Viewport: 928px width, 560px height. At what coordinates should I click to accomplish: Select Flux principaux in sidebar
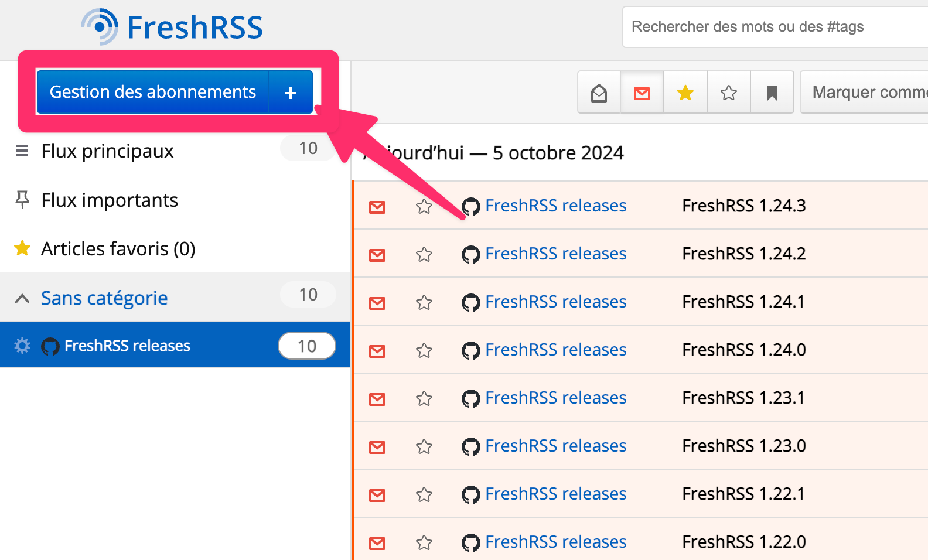(107, 151)
